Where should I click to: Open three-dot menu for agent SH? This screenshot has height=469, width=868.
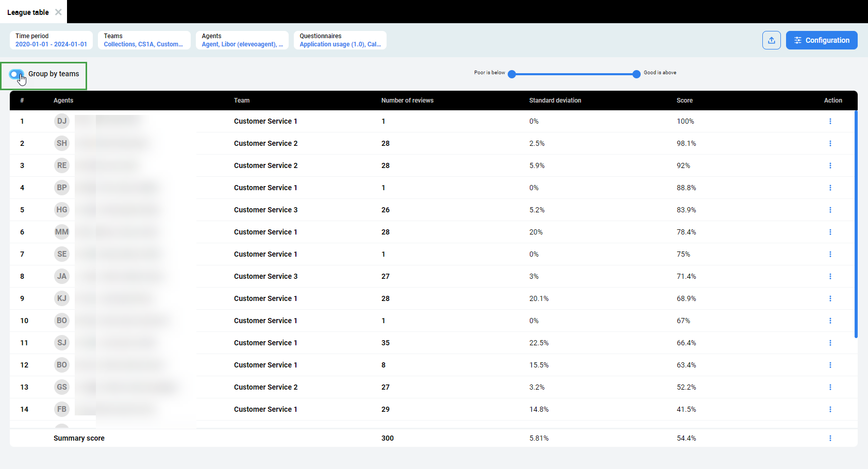830,143
